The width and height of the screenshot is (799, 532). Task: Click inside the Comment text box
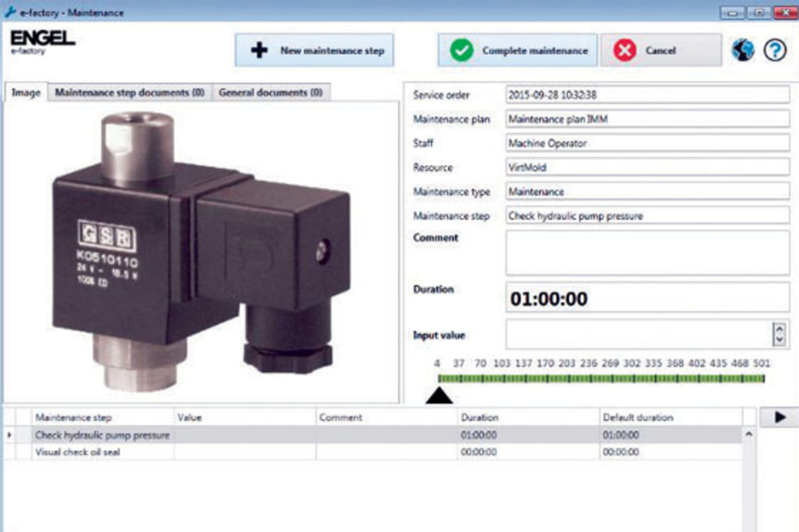(647, 252)
